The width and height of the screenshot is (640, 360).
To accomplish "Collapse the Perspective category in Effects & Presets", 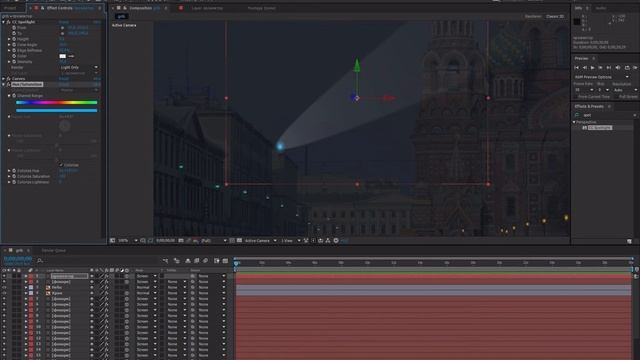I will point(574,122).
